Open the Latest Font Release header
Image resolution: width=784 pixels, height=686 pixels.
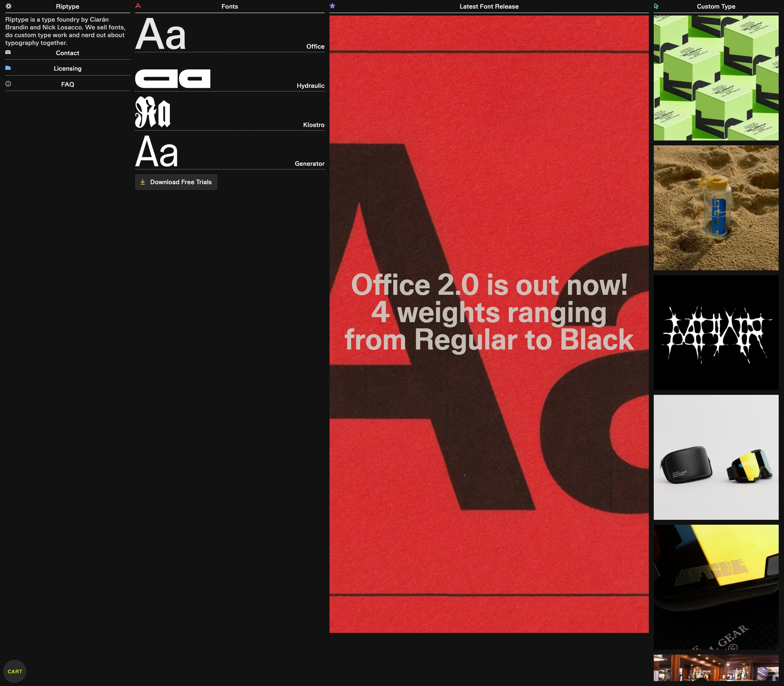click(489, 7)
